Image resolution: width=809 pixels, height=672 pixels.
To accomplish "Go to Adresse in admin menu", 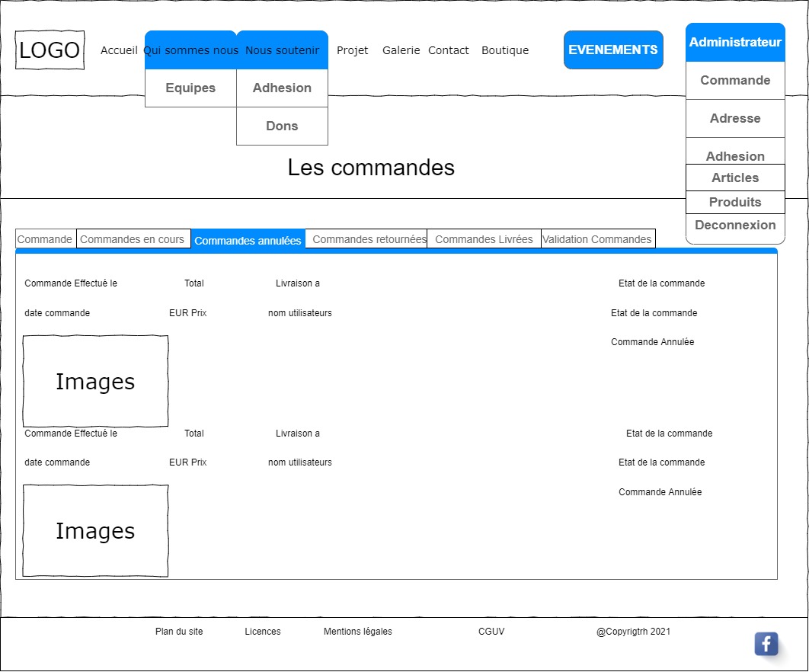I will coord(735,119).
